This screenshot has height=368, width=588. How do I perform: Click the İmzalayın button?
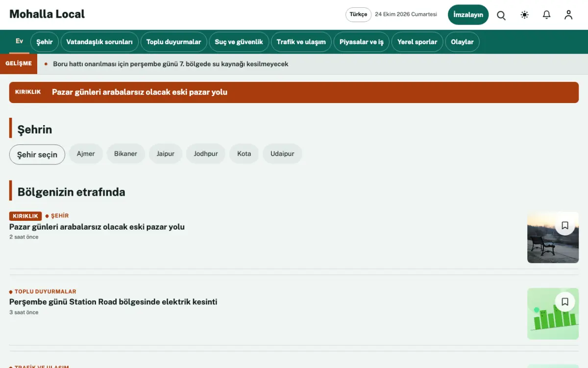[468, 15]
